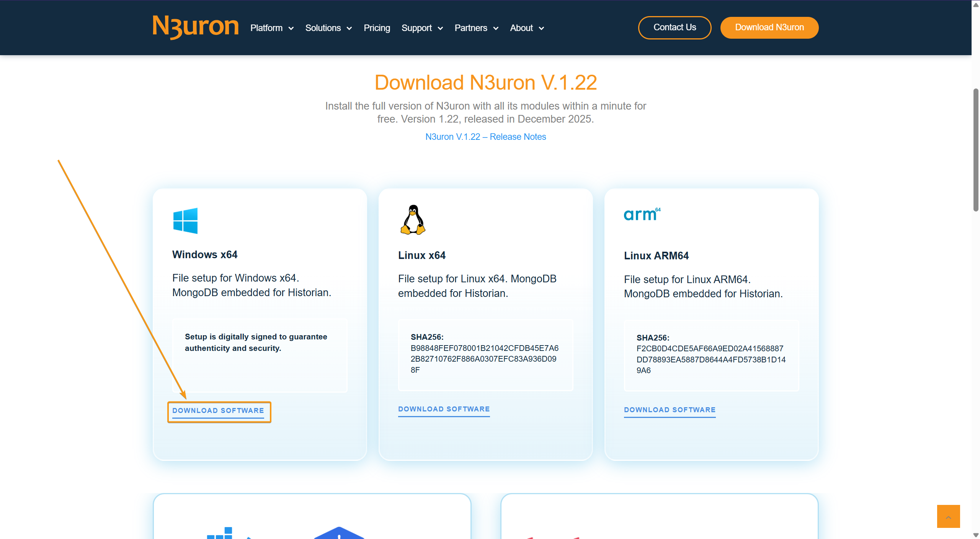Click the Linux penguin icon
This screenshot has width=980, height=539.
point(413,220)
